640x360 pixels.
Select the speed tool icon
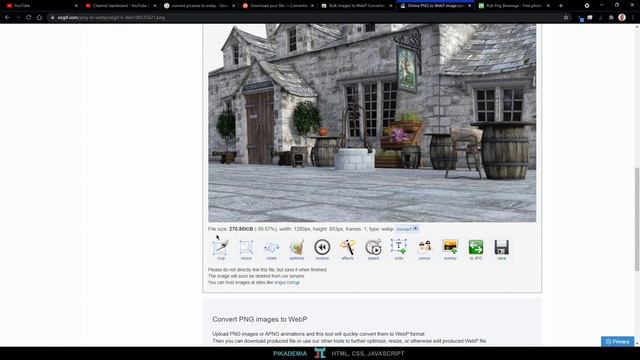pos(373,250)
